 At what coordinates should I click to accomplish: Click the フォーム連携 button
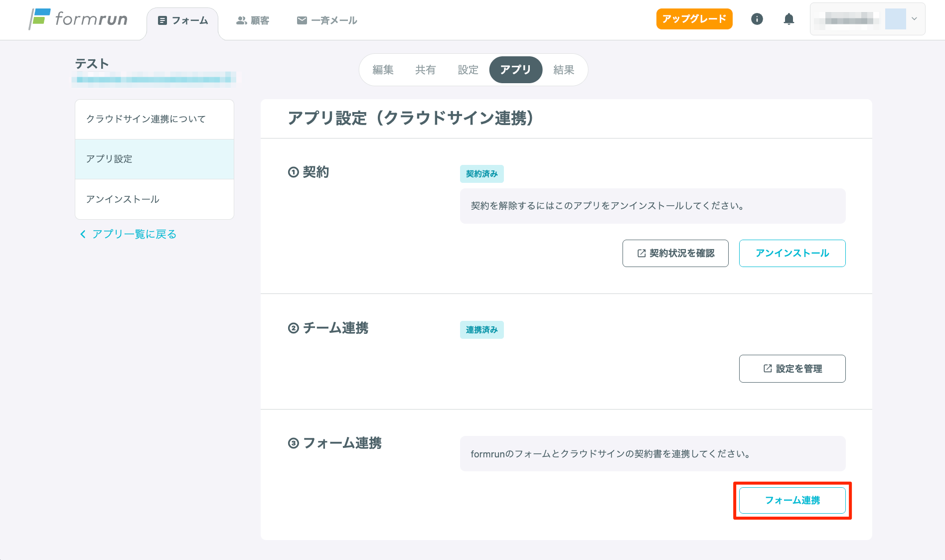tap(792, 500)
